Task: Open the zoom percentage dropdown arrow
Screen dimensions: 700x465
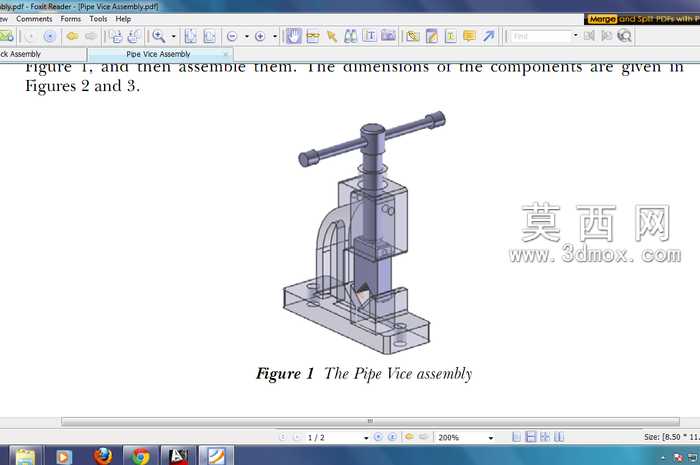Action: pos(491,438)
